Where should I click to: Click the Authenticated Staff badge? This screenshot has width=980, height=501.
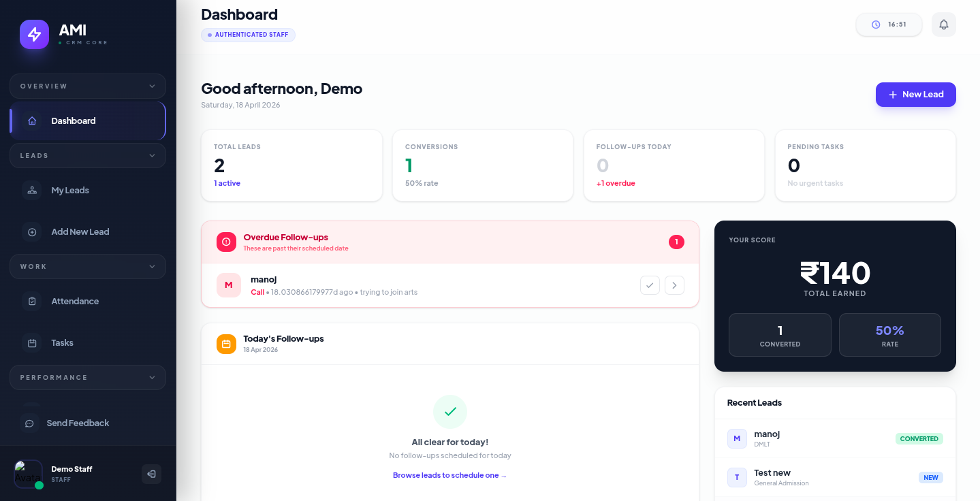(x=248, y=35)
